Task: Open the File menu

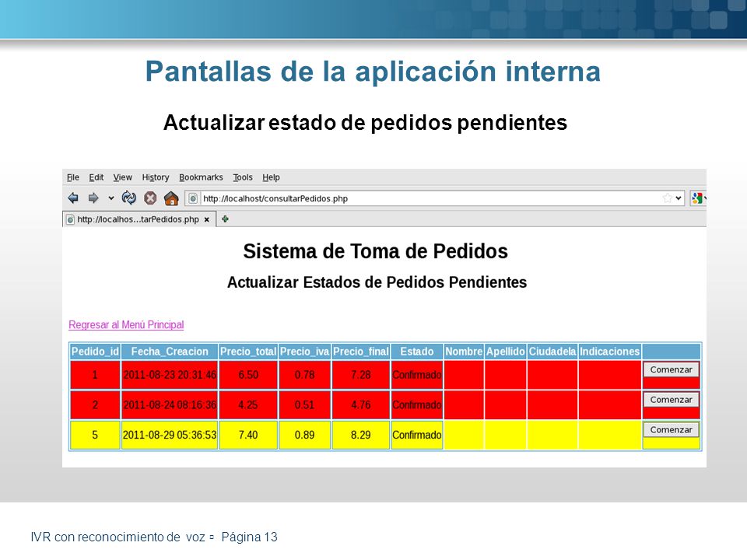Action: pos(73,177)
